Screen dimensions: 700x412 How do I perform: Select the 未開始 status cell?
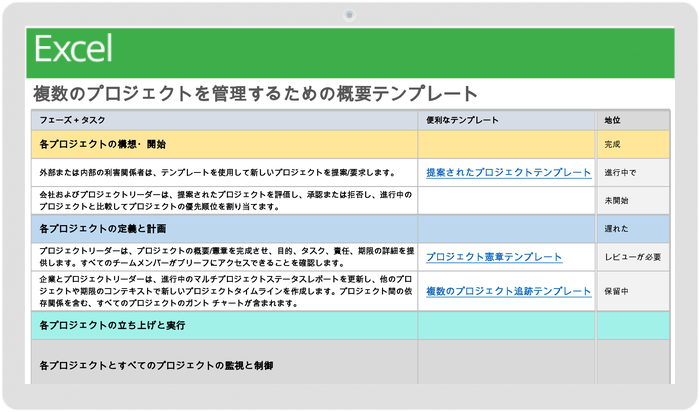(633, 201)
